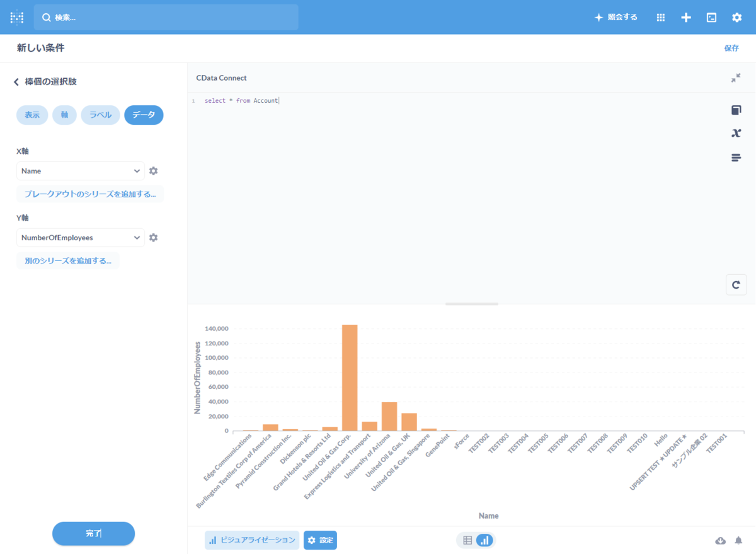Open the settings gear in top bar

736,18
